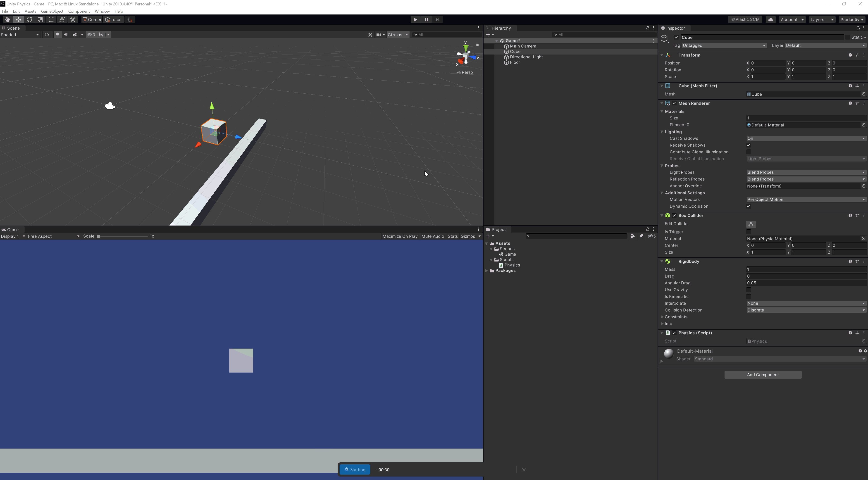Click Stats button in Game view
This screenshot has width=868, height=480.
[x=453, y=236]
